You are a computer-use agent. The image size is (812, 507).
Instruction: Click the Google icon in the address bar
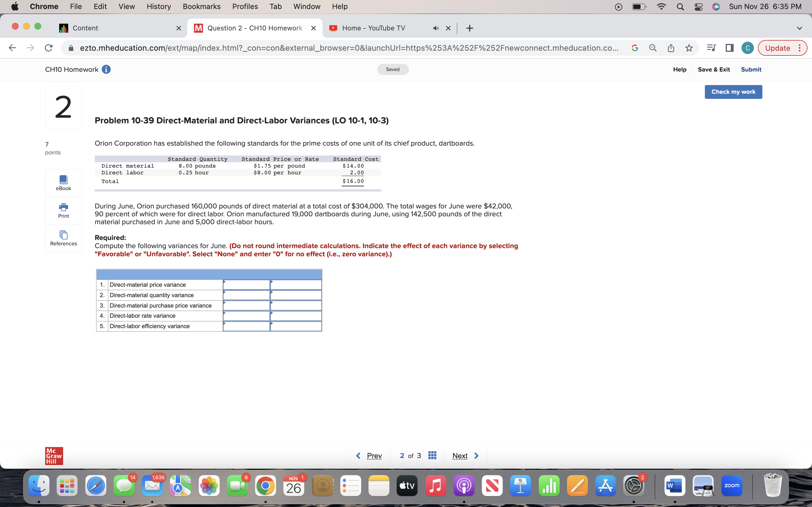pyautogui.click(x=634, y=48)
